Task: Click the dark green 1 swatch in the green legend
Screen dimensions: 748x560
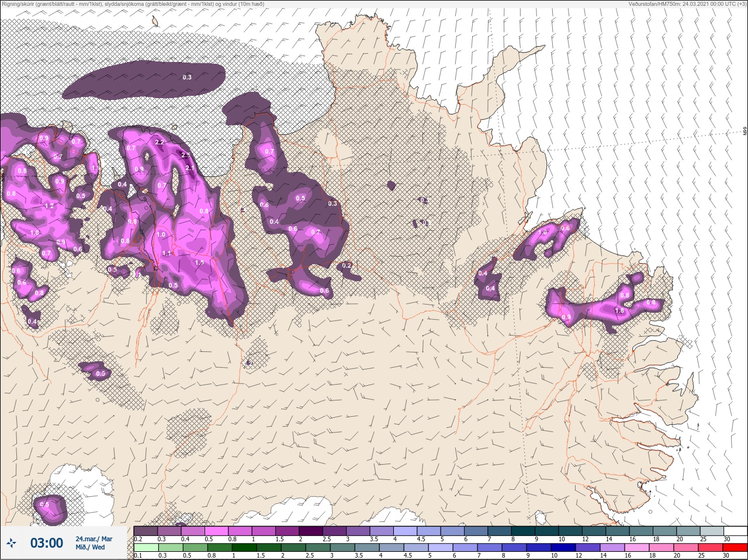Action: click(x=244, y=548)
